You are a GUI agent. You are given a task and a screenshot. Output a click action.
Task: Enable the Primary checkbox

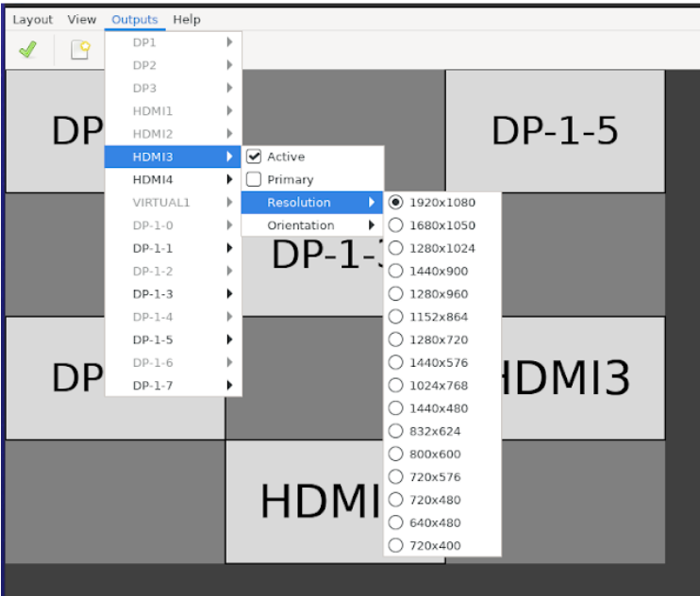pyautogui.click(x=254, y=179)
